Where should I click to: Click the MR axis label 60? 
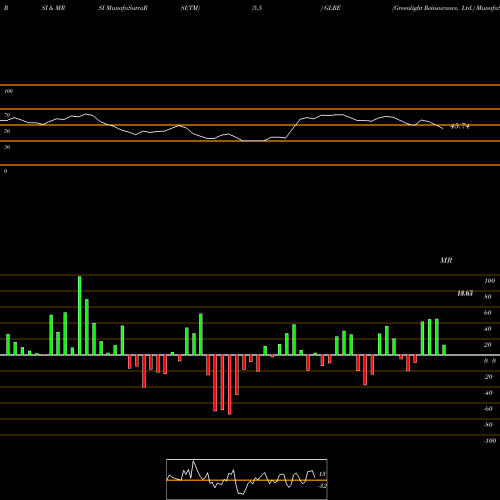tap(488, 313)
